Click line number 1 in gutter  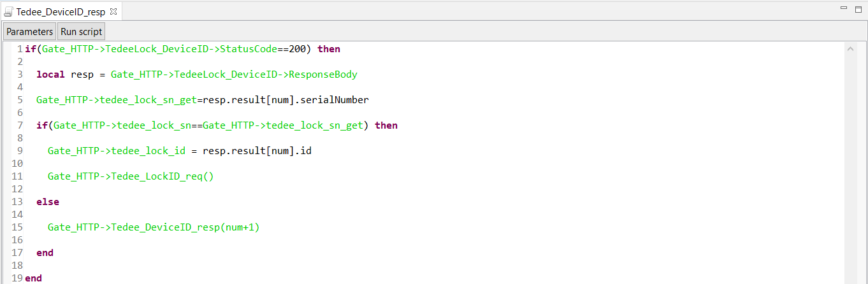point(20,49)
